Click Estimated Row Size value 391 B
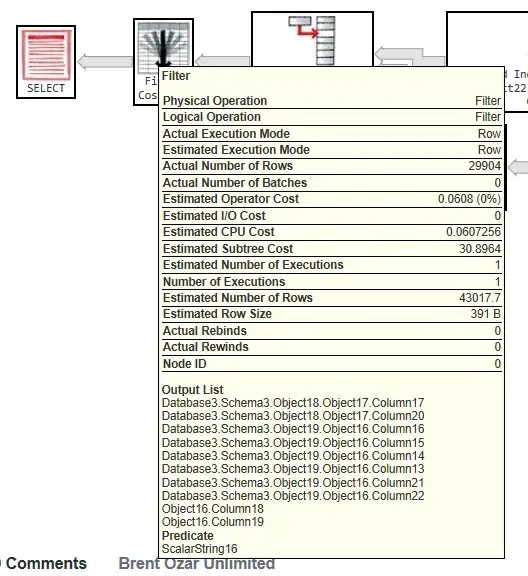 point(485,314)
